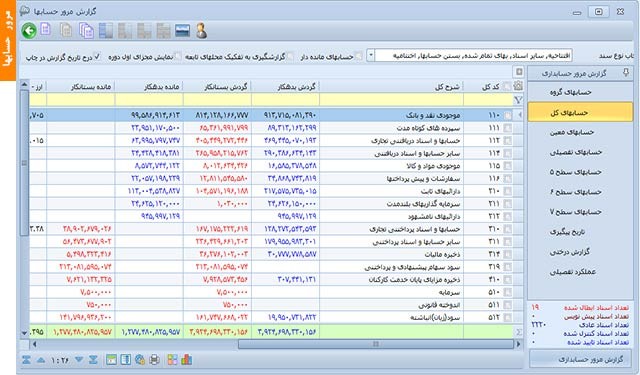This screenshot has width=640, height=375.
Task: Sort by the مانده بستانکار column header
Action: 81,87
